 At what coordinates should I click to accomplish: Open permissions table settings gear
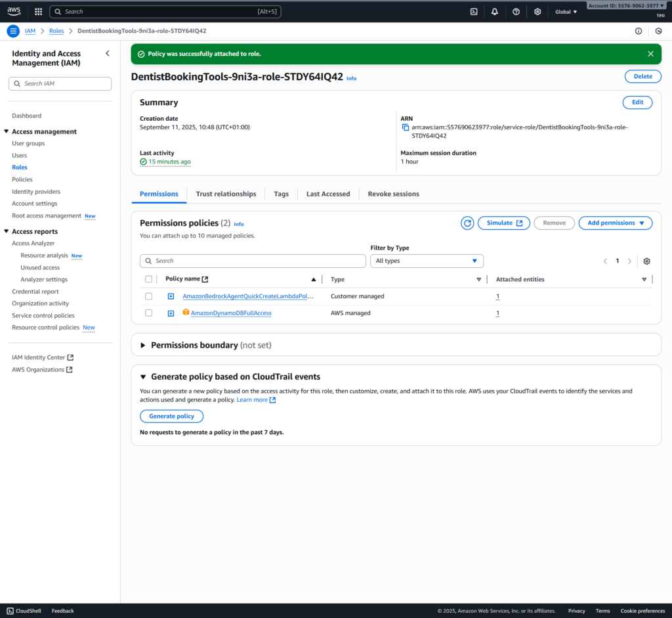pos(646,261)
